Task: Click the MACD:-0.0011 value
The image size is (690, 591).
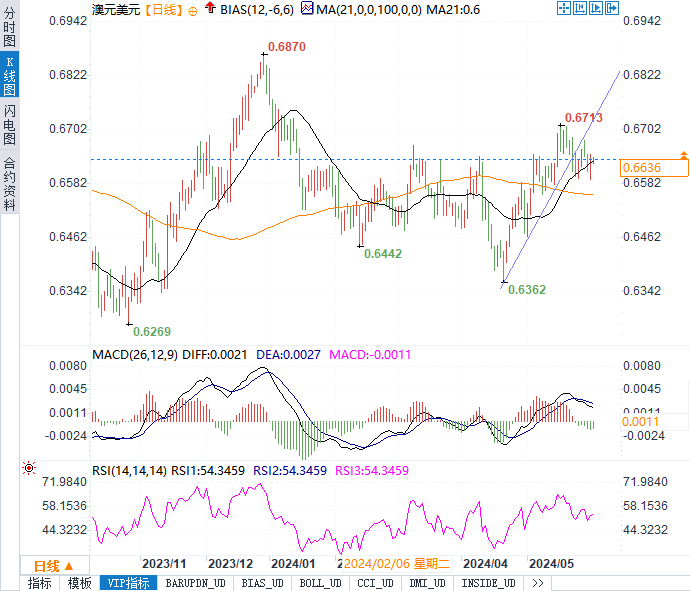Action: [x=370, y=355]
